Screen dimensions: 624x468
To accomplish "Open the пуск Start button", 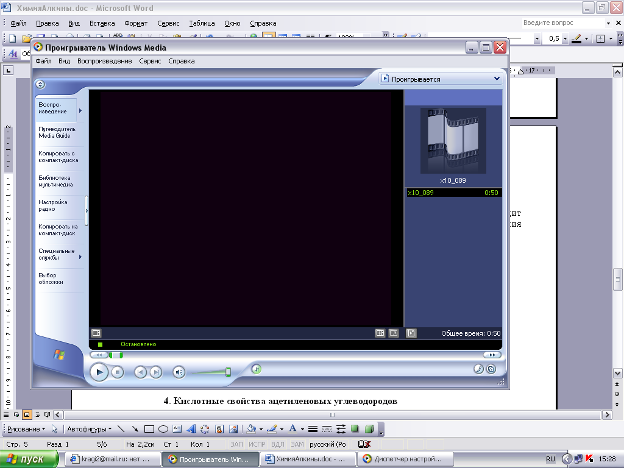I will tap(29, 459).
